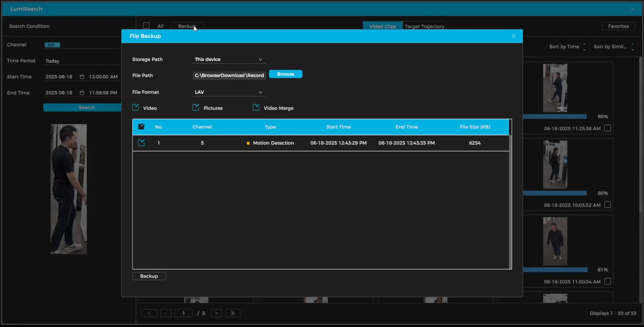Remove the All channel tag
The width and height of the screenshot is (644, 327).
coord(57,45)
